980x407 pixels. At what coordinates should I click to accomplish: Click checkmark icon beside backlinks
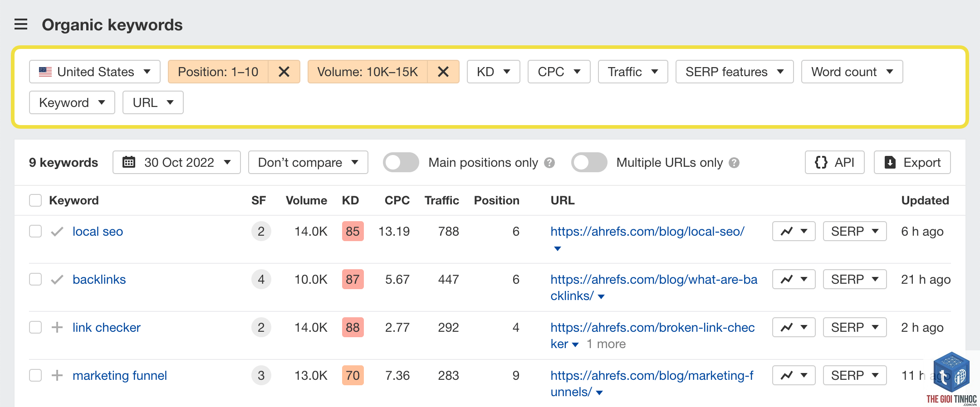tap(57, 280)
